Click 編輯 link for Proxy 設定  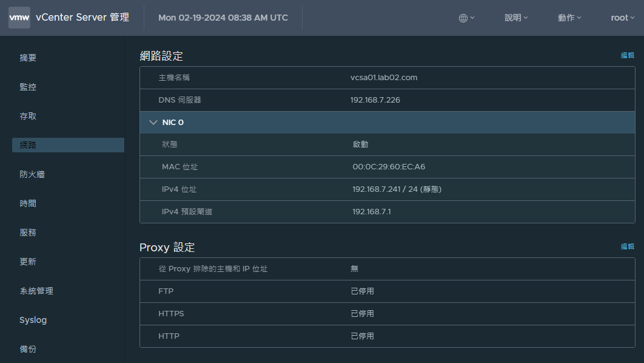(627, 246)
